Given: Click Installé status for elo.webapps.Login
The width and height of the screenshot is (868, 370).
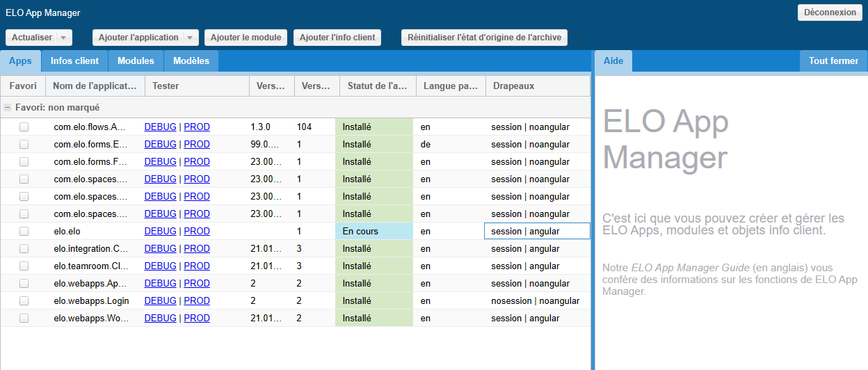Looking at the screenshot, I should [x=374, y=301].
